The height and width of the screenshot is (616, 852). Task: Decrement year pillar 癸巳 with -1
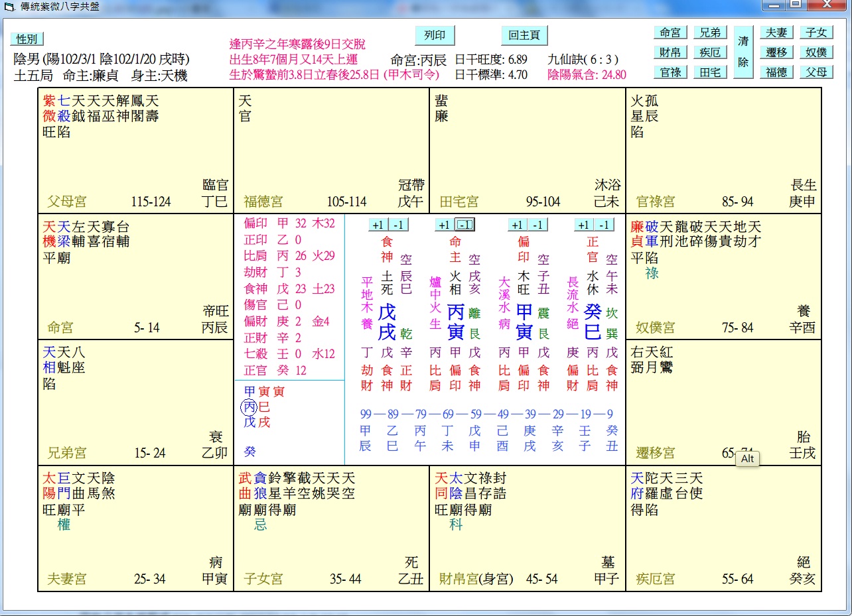click(604, 225)
